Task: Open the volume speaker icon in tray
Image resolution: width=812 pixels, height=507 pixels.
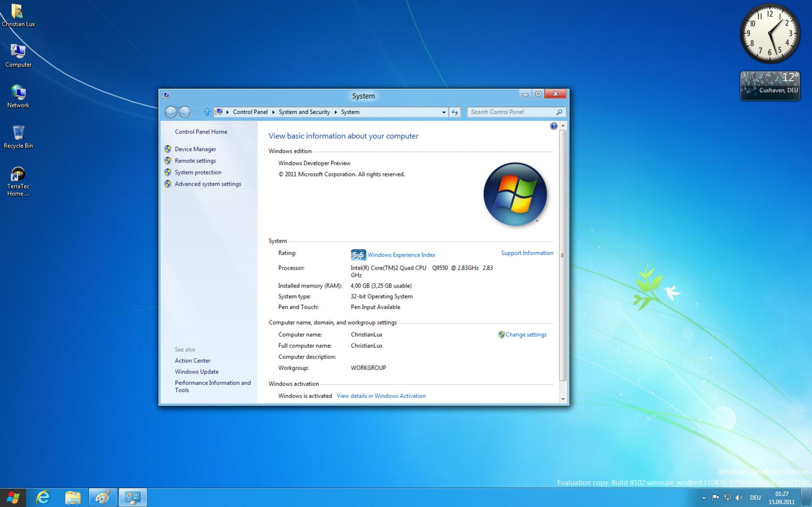Action: pos(739,497)
